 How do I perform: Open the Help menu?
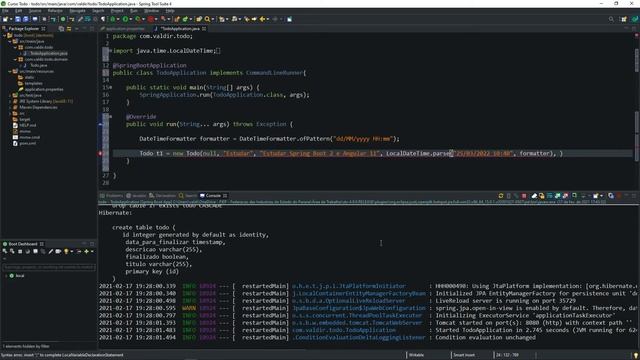(x=170, y=11)
